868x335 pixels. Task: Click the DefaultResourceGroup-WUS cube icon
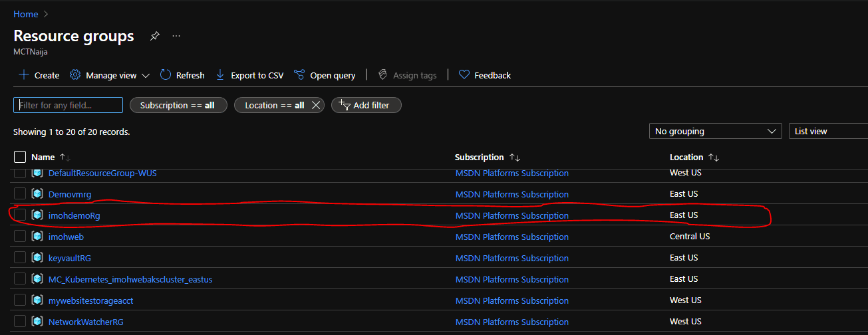point(37,173)
